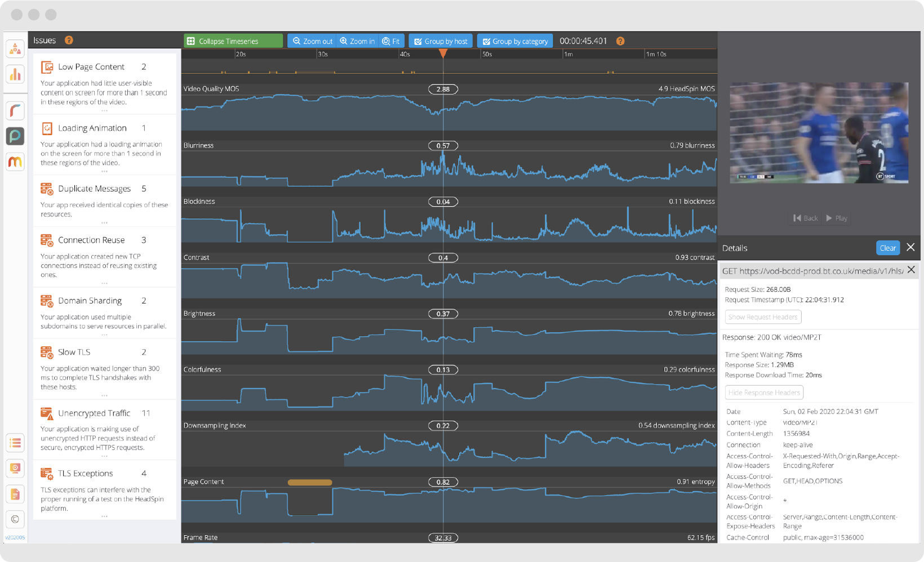Image resolution: width=924 pixels, height=562 pixels.
Task: Click the Zoom out timeline button
Action: click(312, 41)
